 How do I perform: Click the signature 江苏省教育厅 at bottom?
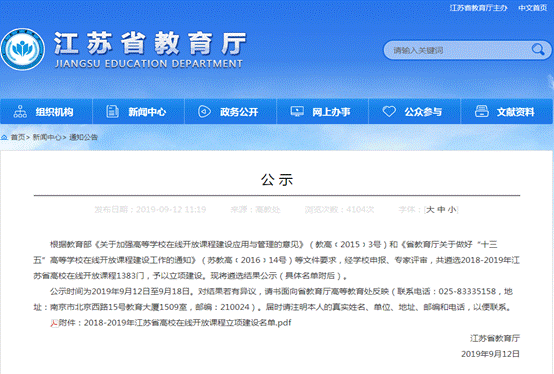[x=495, y=338]
